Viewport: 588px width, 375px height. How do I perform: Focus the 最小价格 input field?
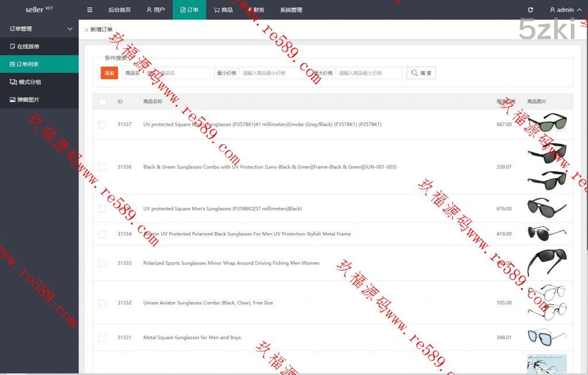click(x=273, y=73)
